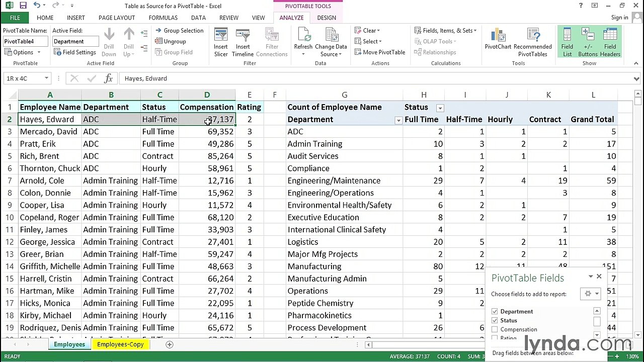Switch to Employees-Copy sheet tab
The image size is (644, 362).
120,344
